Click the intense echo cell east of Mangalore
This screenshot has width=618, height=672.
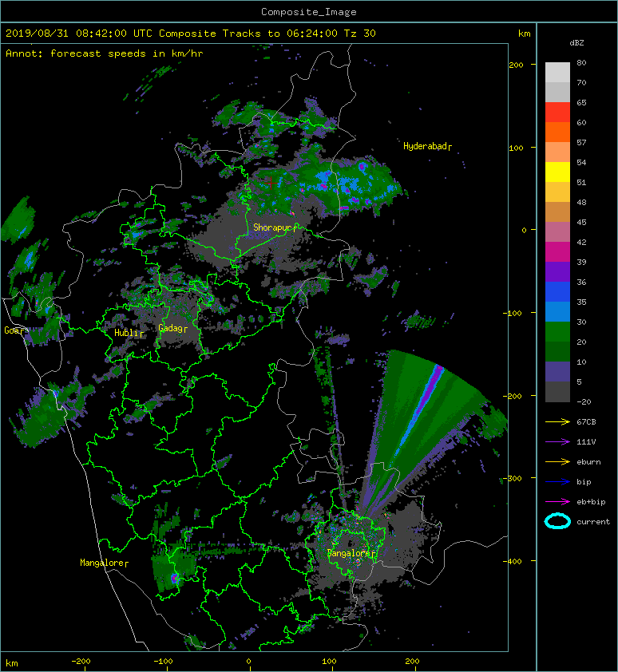click(175, 578)
